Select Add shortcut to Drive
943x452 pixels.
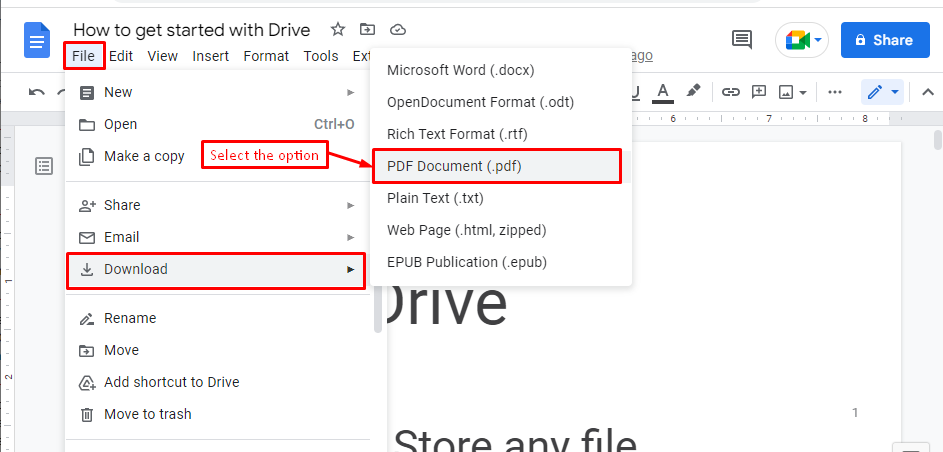(218, 382)
